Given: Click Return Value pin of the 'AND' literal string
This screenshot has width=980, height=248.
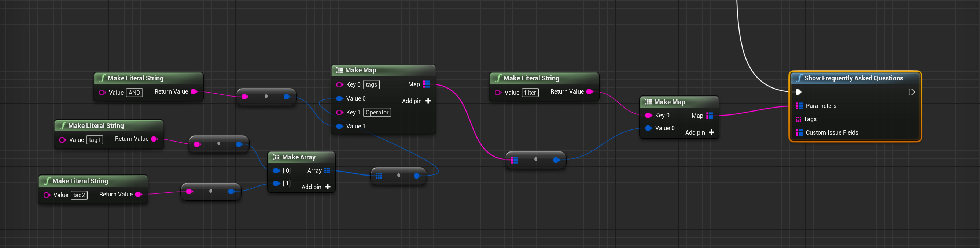Looking at the screenshot, I should [x=194, y=92].
